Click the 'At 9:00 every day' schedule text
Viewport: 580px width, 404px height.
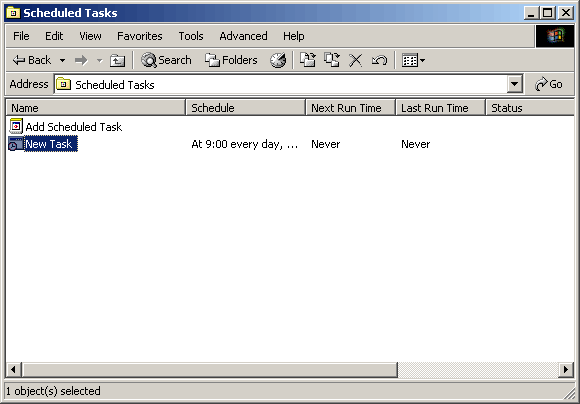pos(245,144)
